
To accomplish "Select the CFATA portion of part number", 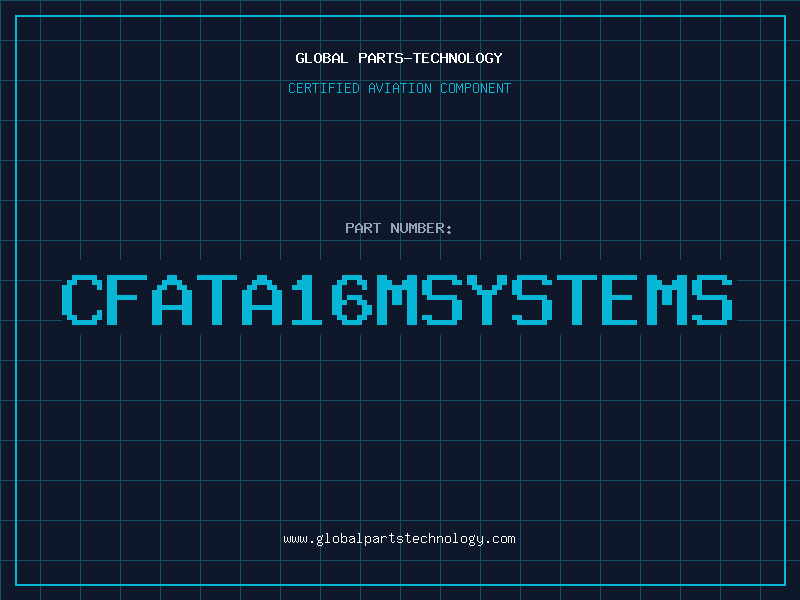I will tap(172, 299).
